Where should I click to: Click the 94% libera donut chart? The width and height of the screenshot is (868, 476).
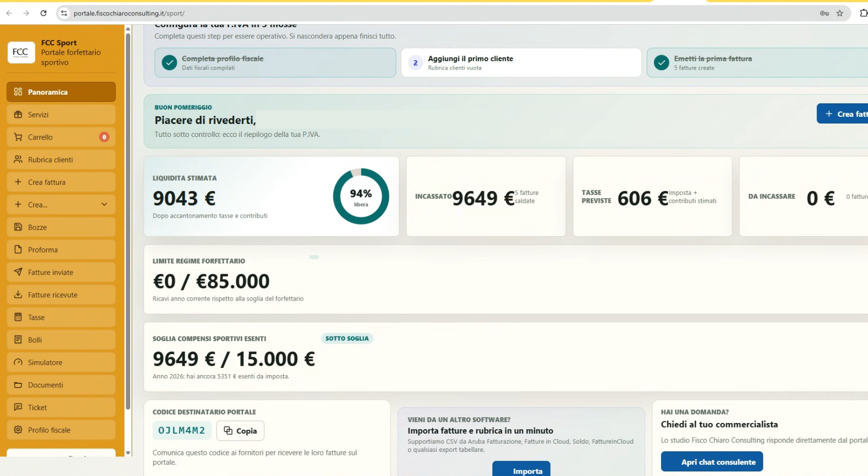coord(361,196)
